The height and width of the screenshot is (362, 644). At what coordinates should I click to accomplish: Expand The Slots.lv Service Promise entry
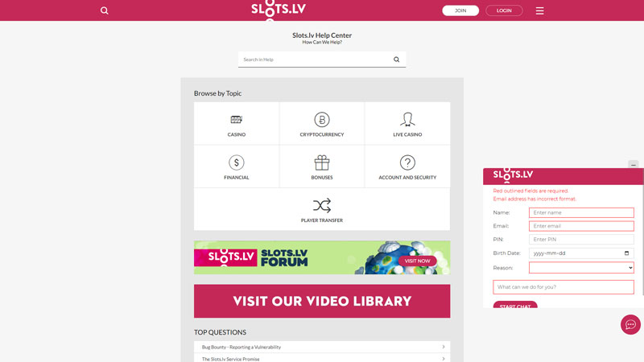pos(322,358)
